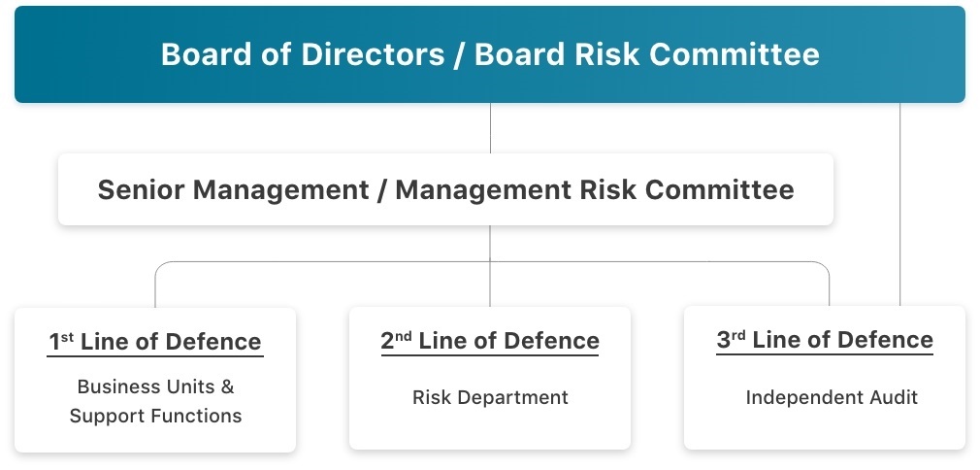Screen dimensions: 980x470
Task: Click the 2nd Line of Defence card
Action: pos(490,378)
